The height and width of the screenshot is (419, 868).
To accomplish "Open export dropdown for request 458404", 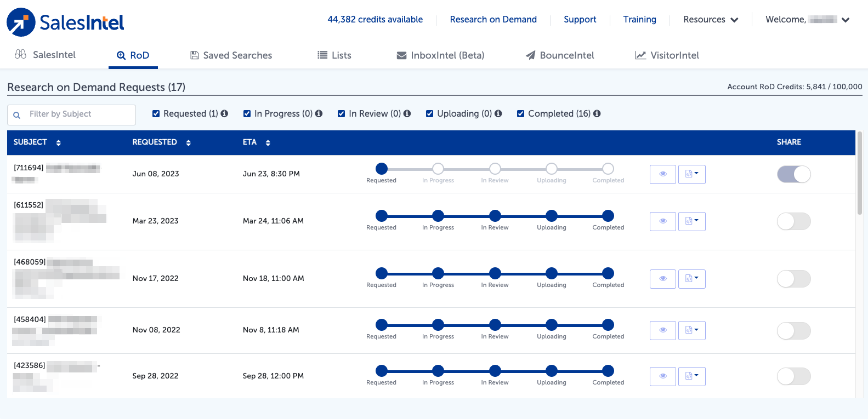I will click(692, 330).
